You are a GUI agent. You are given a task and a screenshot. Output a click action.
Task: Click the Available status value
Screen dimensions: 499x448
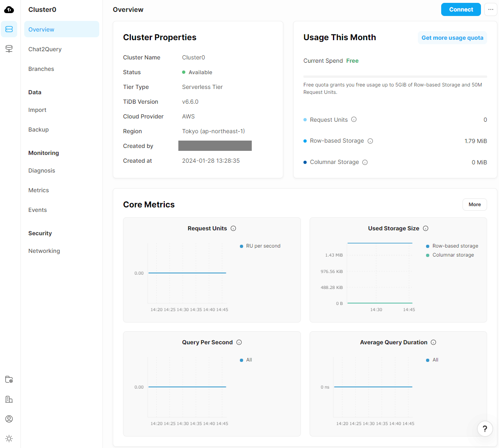coord(197,72)
